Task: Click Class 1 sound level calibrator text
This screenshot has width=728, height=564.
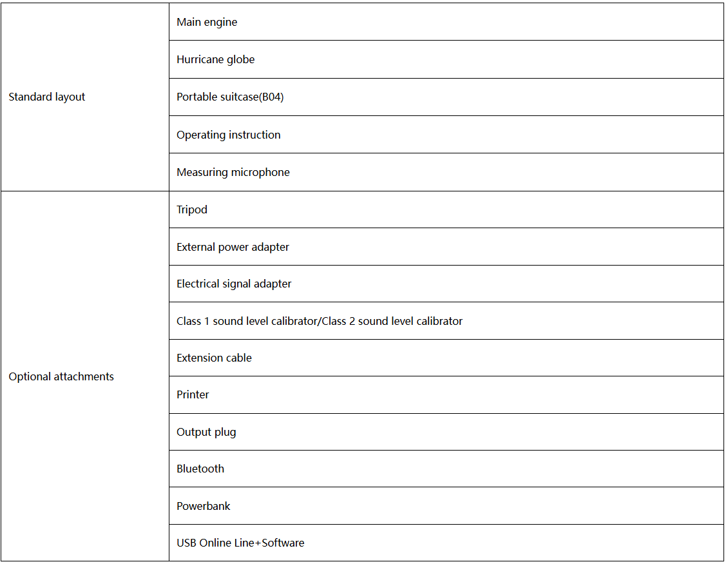Action: 247,321
